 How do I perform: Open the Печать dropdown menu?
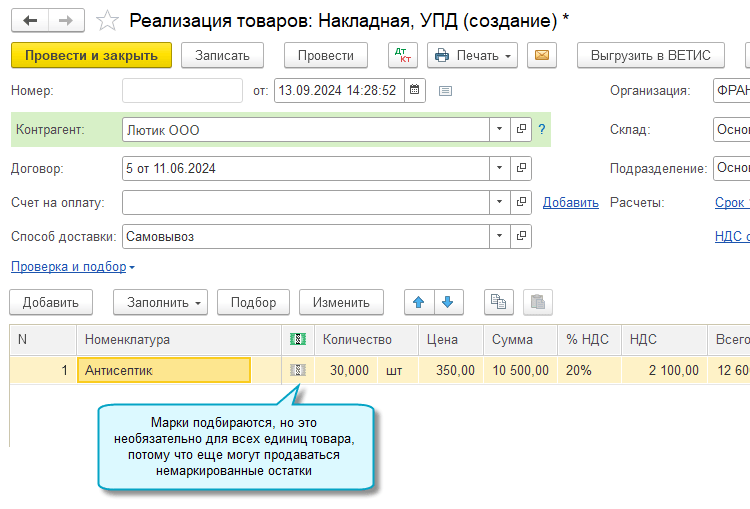click(x=473, y=55)
